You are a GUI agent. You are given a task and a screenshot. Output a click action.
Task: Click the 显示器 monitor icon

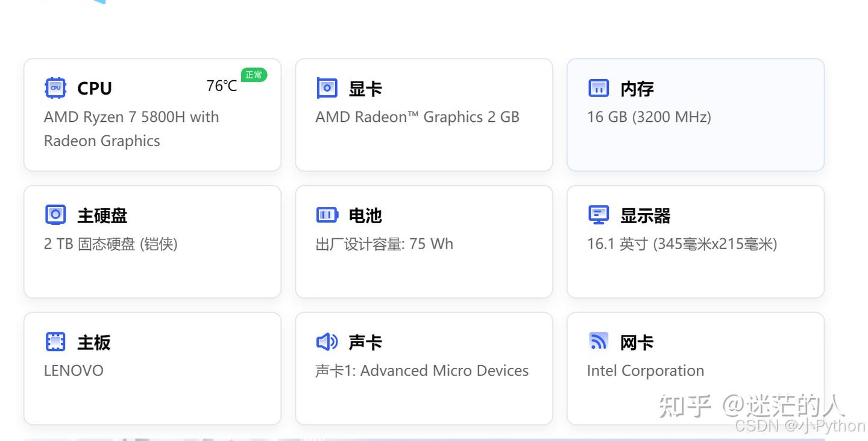tap(598, 214)
